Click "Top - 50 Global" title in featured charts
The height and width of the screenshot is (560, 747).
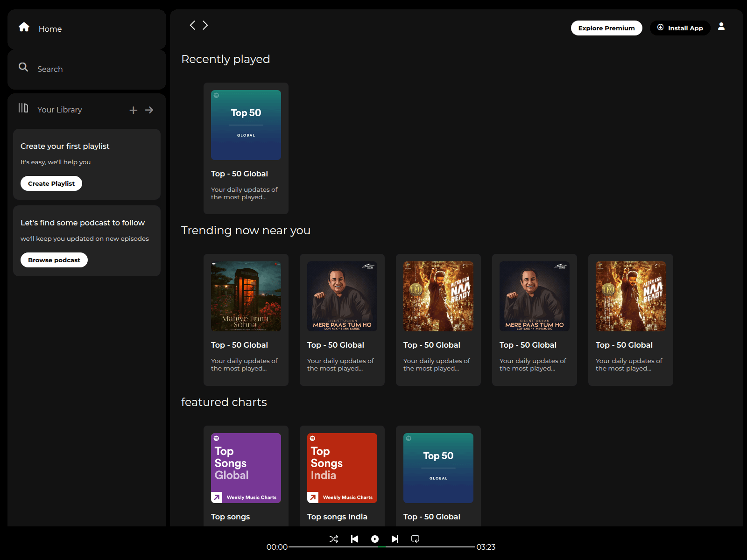(x=432, y=517)
